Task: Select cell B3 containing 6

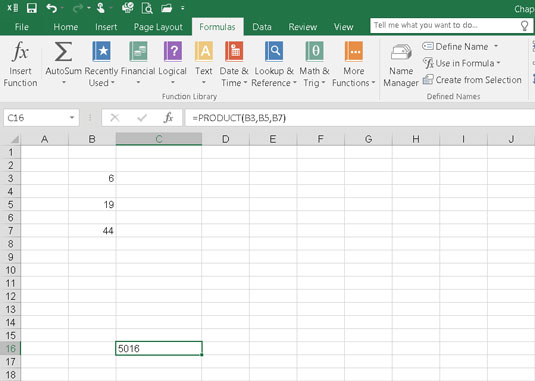Action: coord(92,178)
